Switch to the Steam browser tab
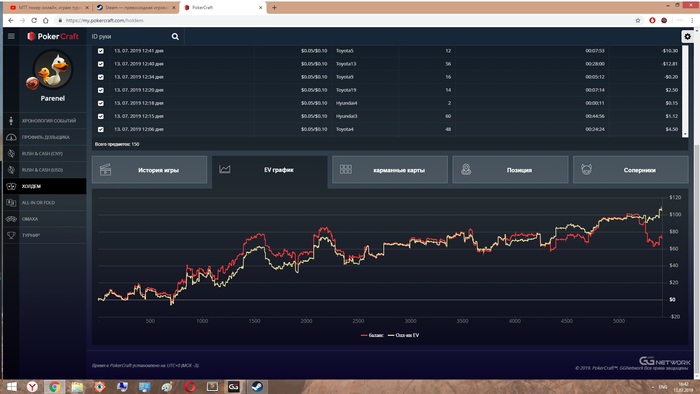Image resolution: width=700 pixels, height=394 pixels. [x=135, y=8]
